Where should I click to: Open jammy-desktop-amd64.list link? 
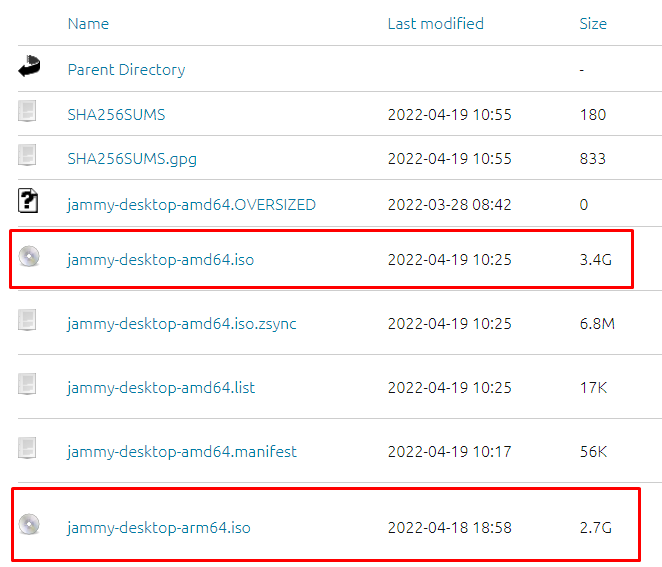point(161,388)
